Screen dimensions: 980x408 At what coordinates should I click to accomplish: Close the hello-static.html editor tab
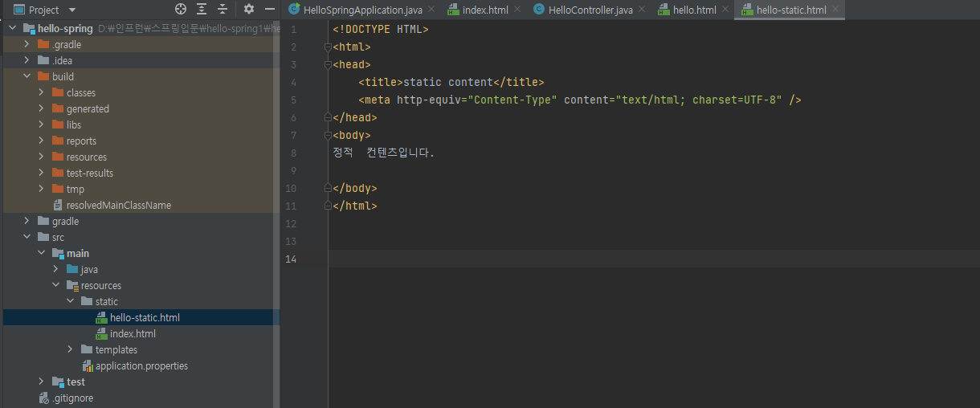click(835, 10)
